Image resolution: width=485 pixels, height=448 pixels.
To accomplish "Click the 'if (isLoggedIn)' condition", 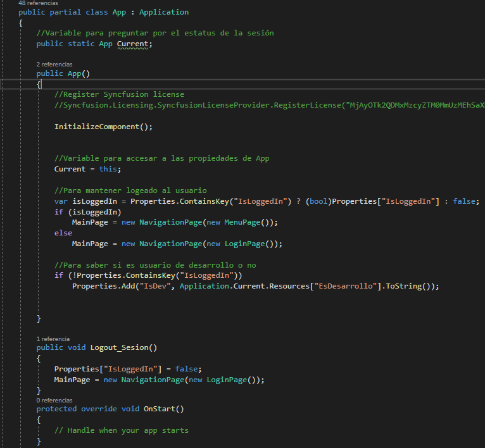I will click(x=88, y=212).
